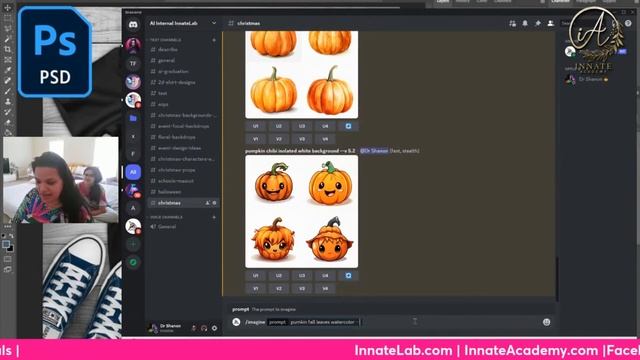640x360 pixels.
Task: Open emoji picker in message bar
Action: 547,322
